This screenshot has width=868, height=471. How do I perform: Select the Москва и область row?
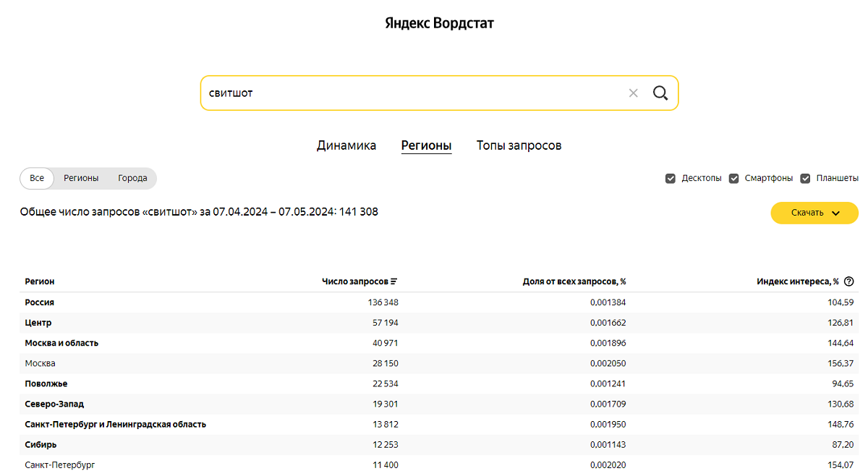pyautogui.click(x=61, y=343)
